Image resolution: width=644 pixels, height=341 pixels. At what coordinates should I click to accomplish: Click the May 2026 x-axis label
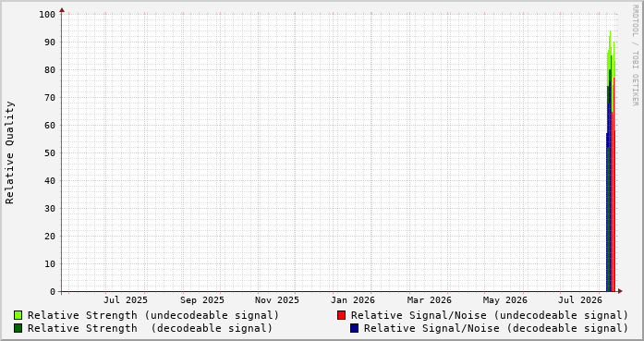pos(504,300)
